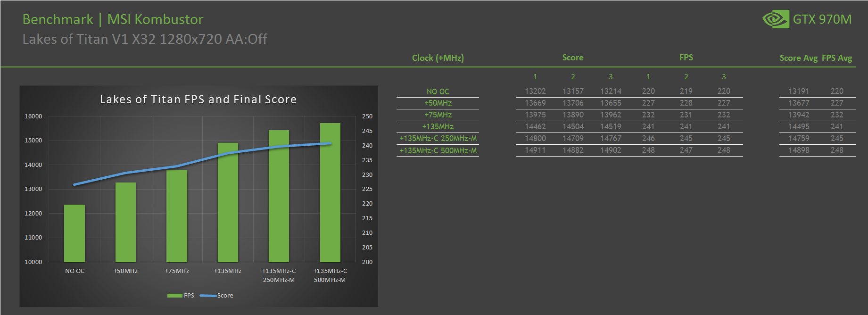Select the score cell '13214'
Viewport: 868px width, 315px height.
point(611,91)
